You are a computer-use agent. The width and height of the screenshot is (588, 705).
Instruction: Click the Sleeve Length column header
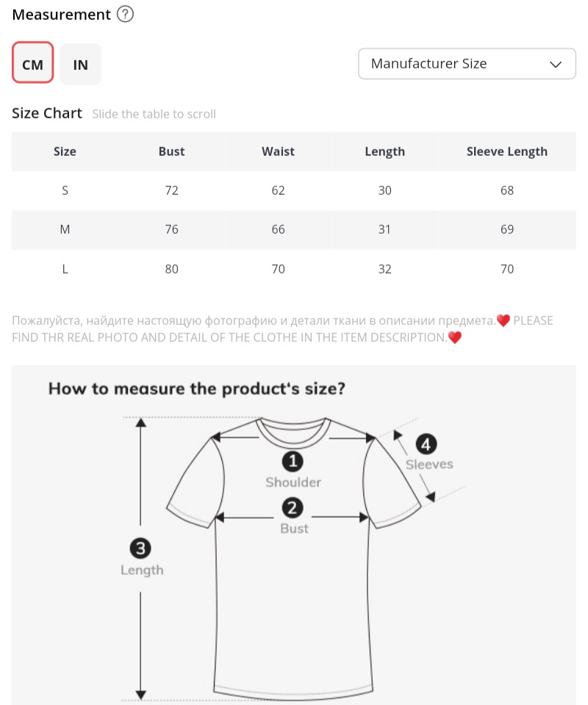506,151
